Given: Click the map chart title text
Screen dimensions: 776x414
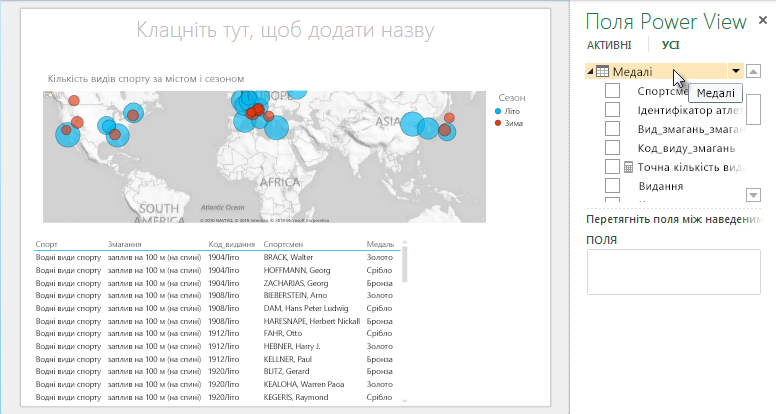Looking at the screenshot, I should tap(146, 79).
